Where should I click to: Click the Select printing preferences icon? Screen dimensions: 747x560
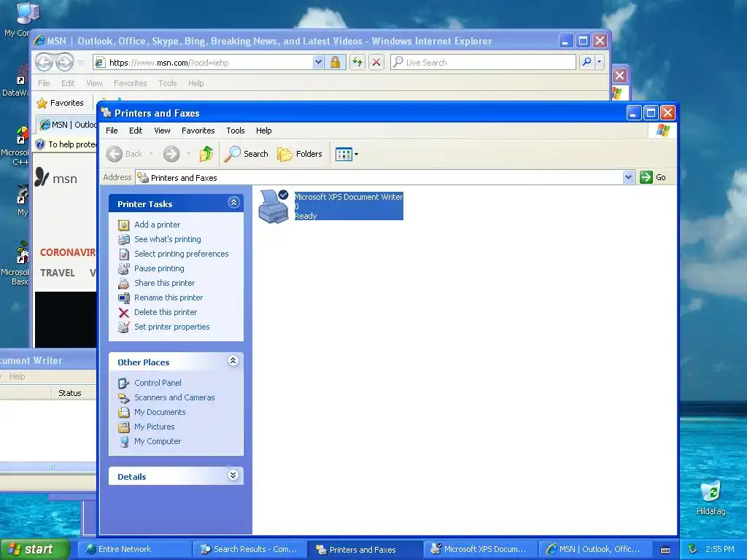(x=124, y=254)
